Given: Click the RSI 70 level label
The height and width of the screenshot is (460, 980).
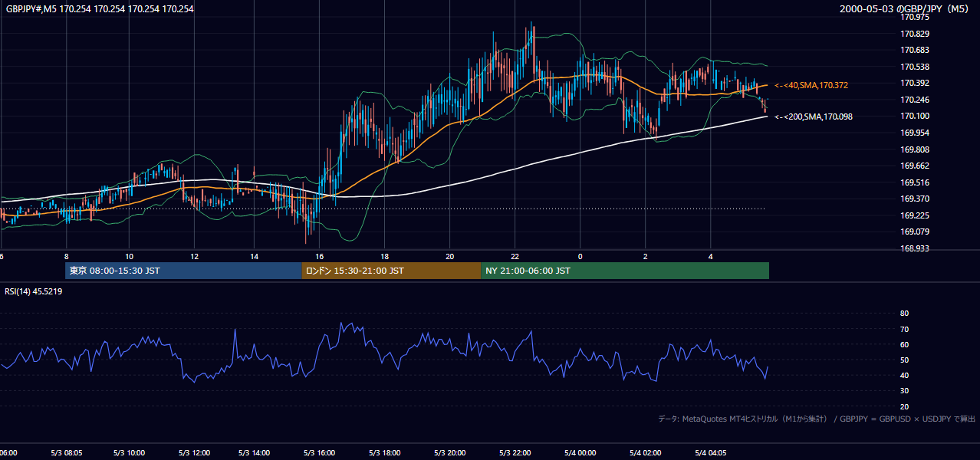Looking at the screenshot, I should [x=904, y=329].
